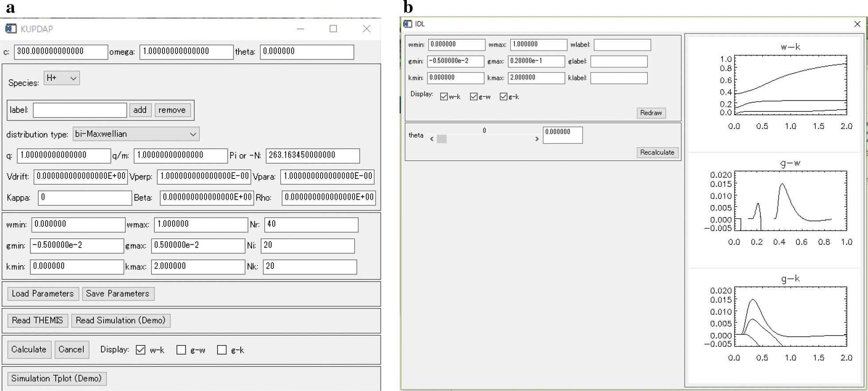Click the wmax field in KUPDAP
Viewport: 868px width, 391px height.
click(x=201, y=225)
